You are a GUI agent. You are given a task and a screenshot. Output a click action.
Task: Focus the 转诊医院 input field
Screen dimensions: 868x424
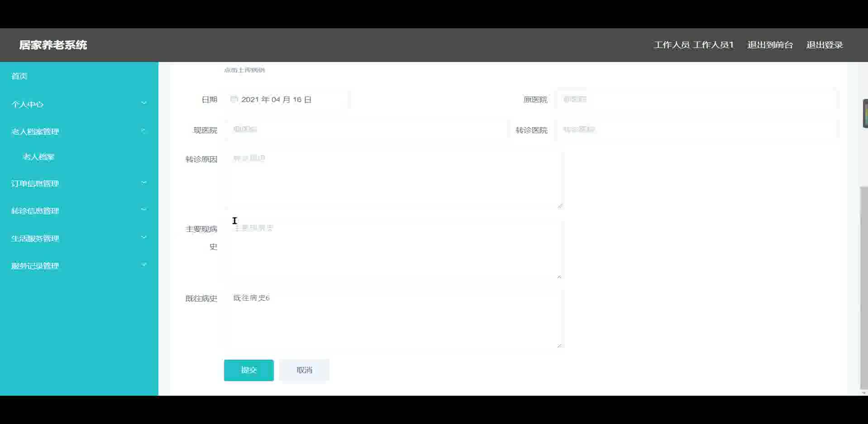pyautogui.click(x=696, y=130)
